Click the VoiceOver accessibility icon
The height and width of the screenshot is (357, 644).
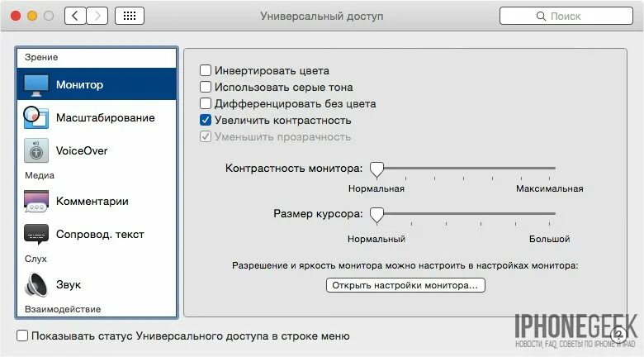coord(36,150)
